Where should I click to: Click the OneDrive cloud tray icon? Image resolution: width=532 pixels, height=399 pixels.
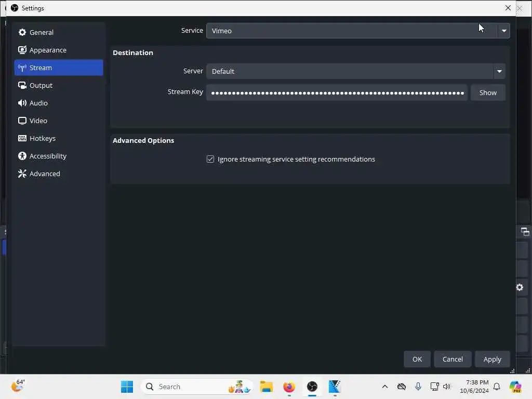[x=402, y=387]
